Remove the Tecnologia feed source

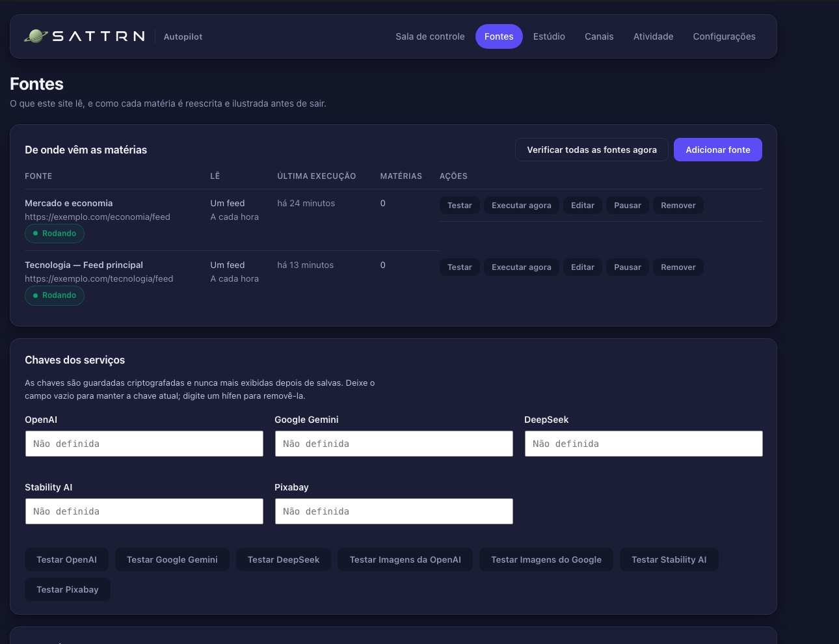point(678,267)
